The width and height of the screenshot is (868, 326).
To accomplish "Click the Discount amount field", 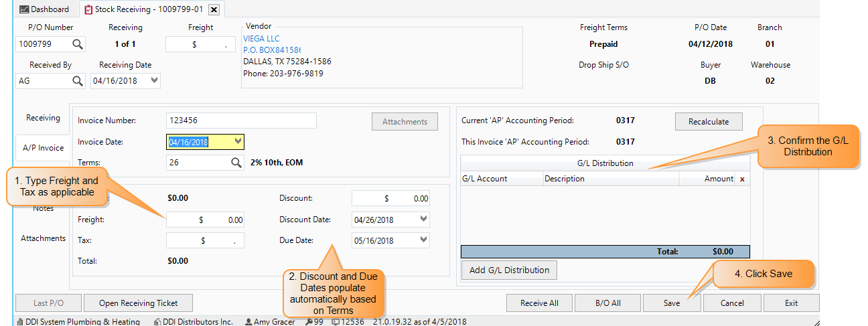I will [390, 198].
